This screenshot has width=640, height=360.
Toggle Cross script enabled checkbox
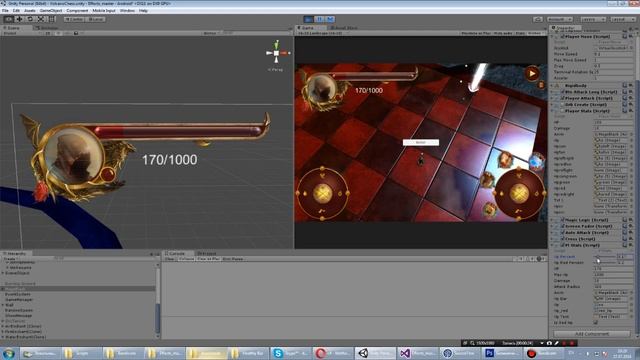click(x=562, y=239)
